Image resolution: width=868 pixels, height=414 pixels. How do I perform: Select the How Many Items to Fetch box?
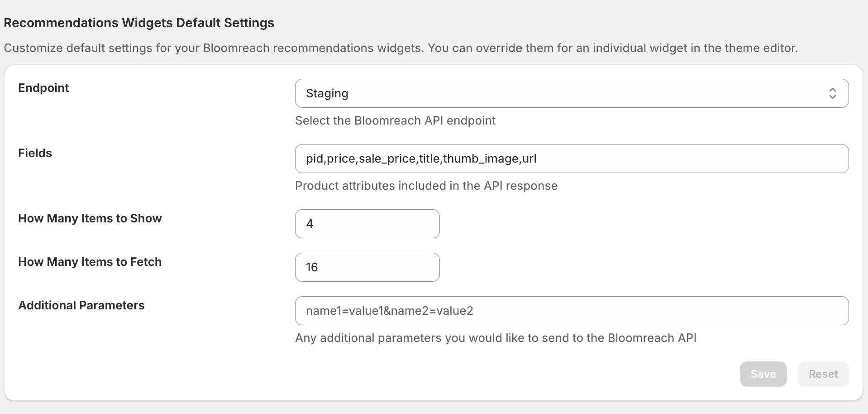click(x=367, y=267)
